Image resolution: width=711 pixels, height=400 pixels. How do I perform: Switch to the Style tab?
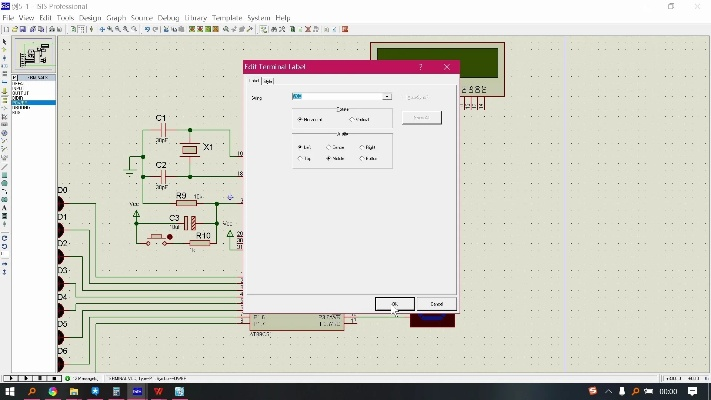pos(268,81)
